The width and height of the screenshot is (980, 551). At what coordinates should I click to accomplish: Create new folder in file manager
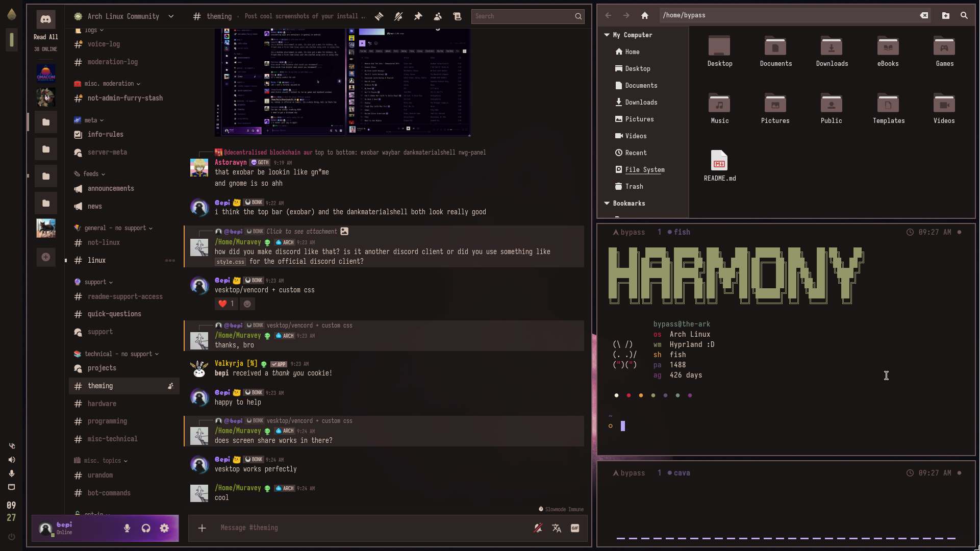click(x=945, y=15)
